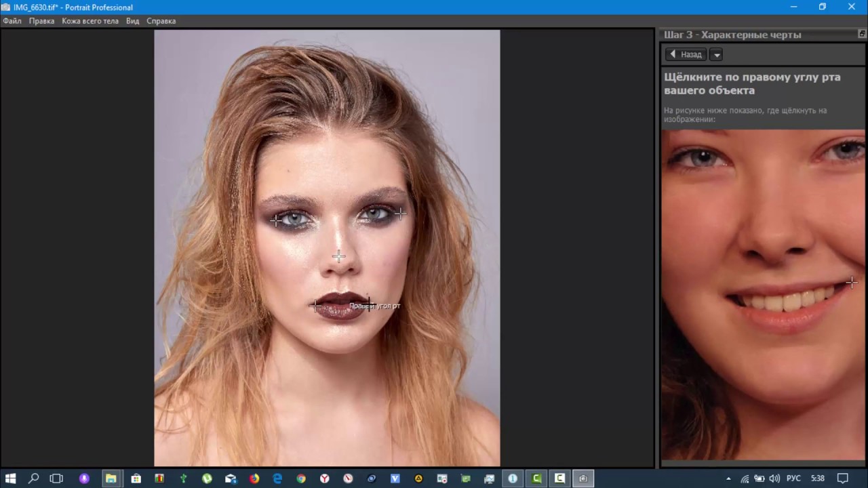The width and height of the screenshot is (868, 488).
Task: Open Firefox from the taskbar
Action: pos(254,479)
